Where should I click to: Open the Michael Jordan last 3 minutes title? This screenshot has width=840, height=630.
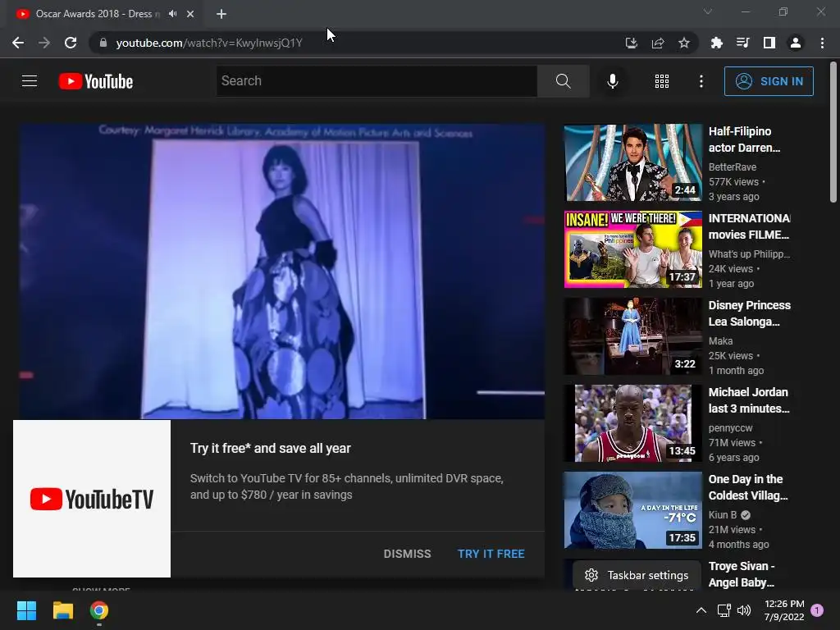click(x=749, y=400)
